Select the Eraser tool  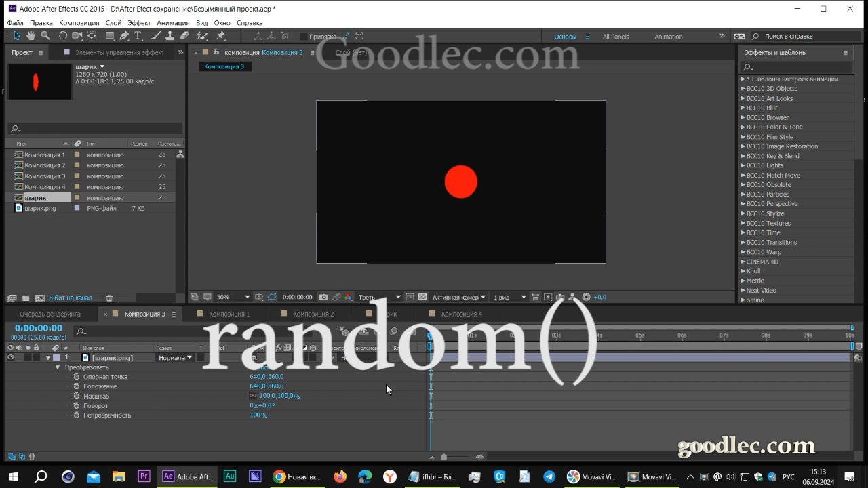tap(184, 35)
